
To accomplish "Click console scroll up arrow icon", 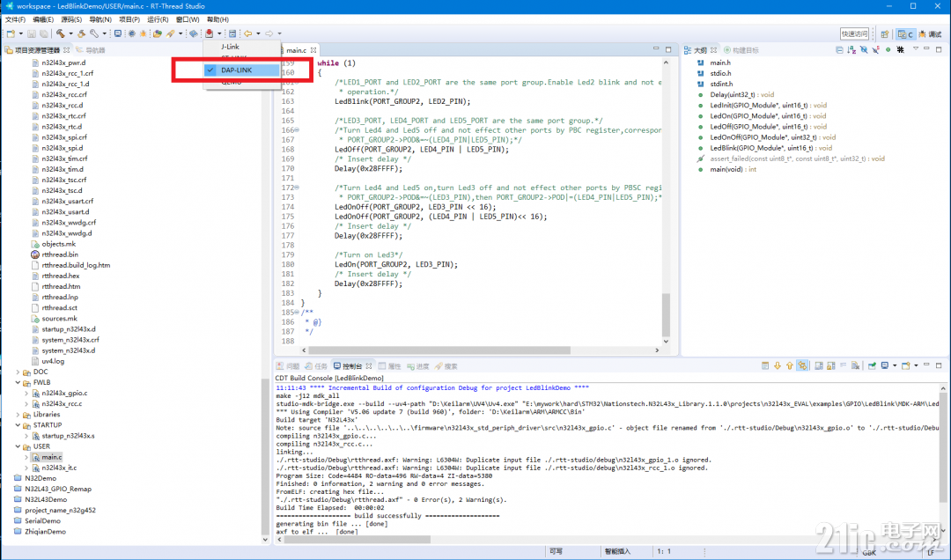I will pyautogui.click(x=790, y=366).
